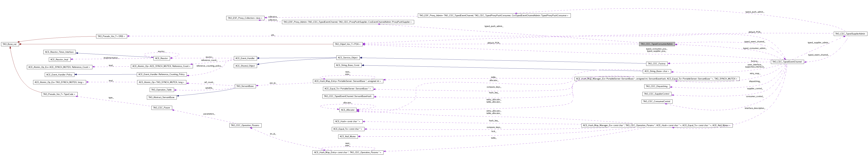Open the TAO_Objref_Var_T< POA > node
This screenshot has height=155, width=868.
pos(348,44)
